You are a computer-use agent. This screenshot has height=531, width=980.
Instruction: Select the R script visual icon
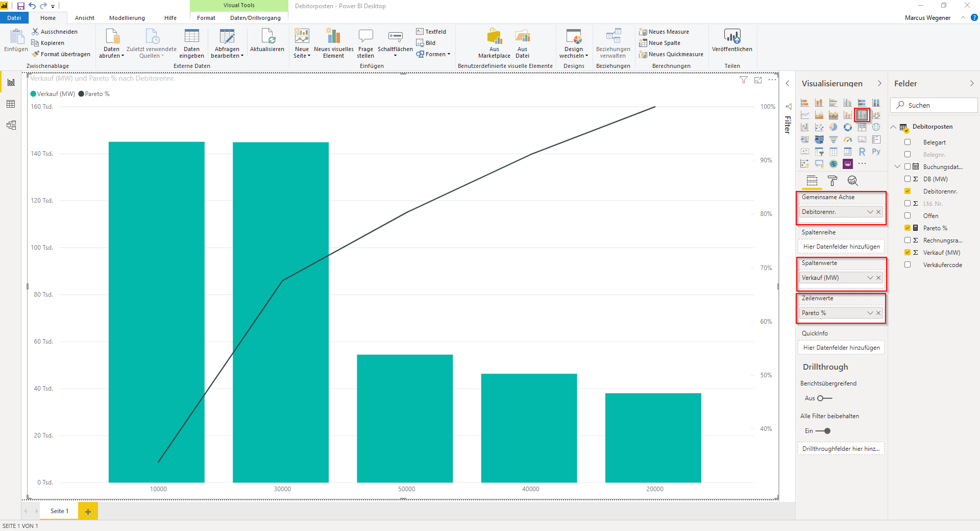coord(862,152)
